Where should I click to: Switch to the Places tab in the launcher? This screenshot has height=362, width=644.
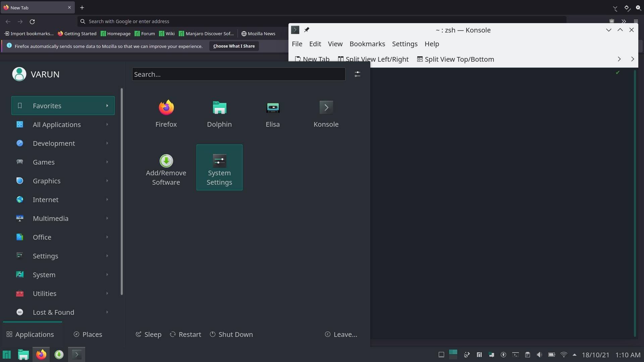click(x=88, y=334)
